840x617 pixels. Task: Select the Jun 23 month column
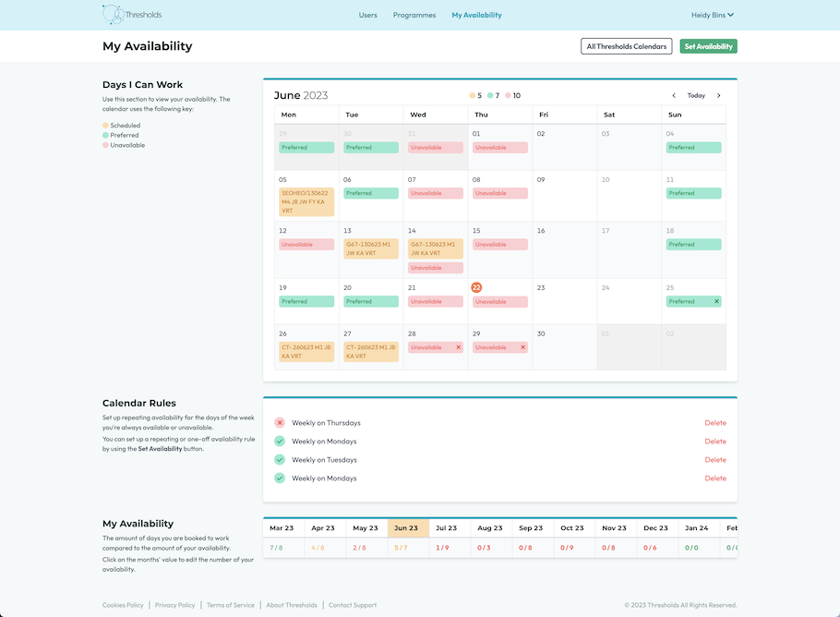tap(408, 528)
